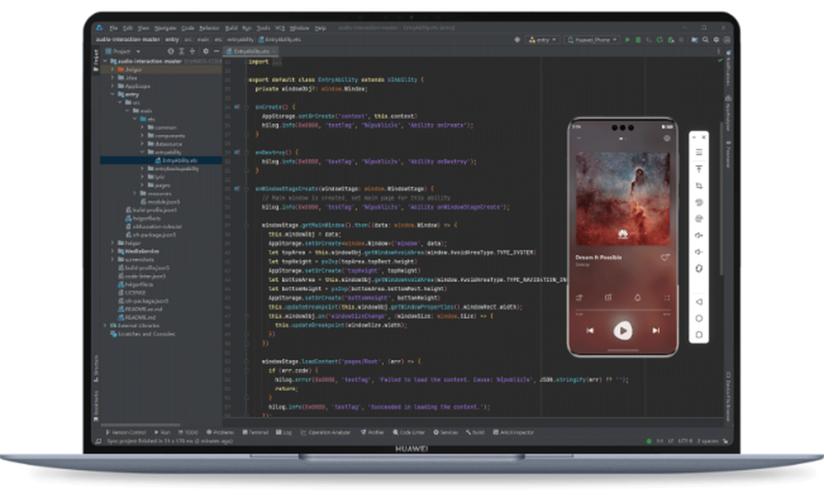
Task: Open Notifications panel on right sidebar
Action: tap(728, 68)
